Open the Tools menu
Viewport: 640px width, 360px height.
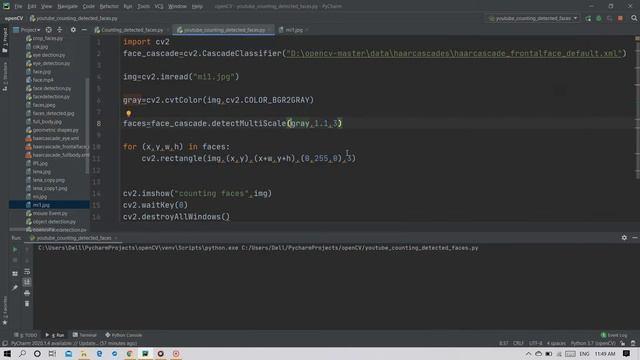point(143,7)
